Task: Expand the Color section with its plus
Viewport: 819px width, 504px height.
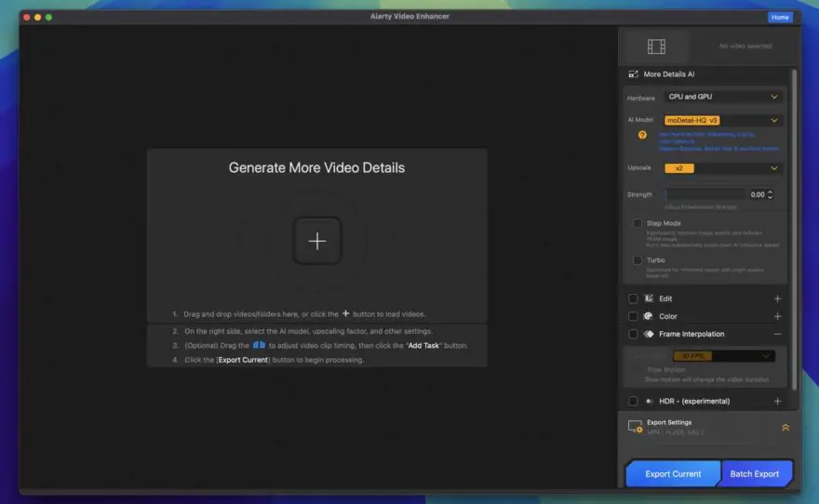Action: 777,317
